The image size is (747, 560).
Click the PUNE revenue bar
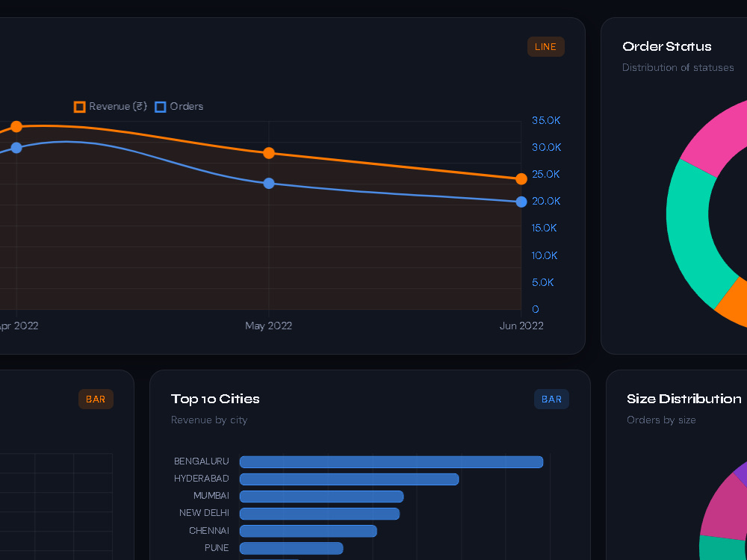(x=291, y=549)
